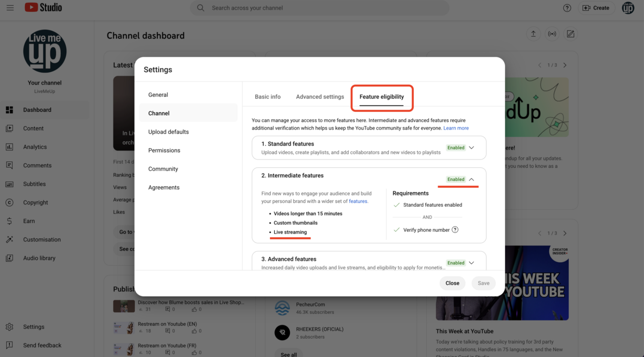Click the Audio library icon
The width and height of the screenshot is (644, 357).
10,258
